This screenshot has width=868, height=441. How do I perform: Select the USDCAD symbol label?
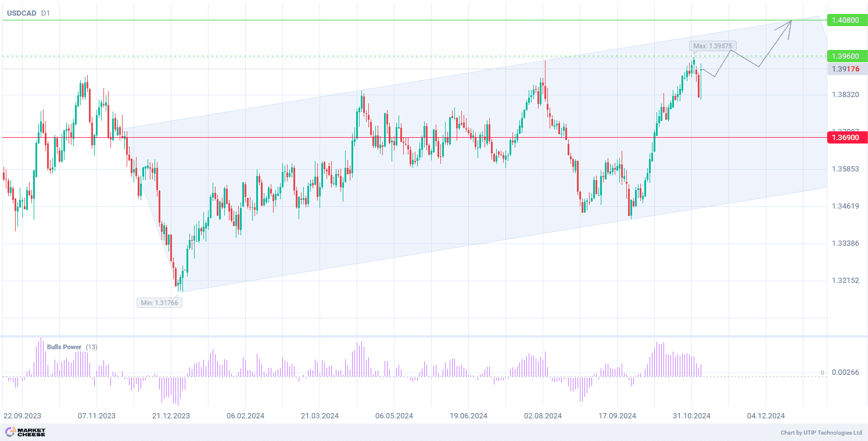point(20,13)
